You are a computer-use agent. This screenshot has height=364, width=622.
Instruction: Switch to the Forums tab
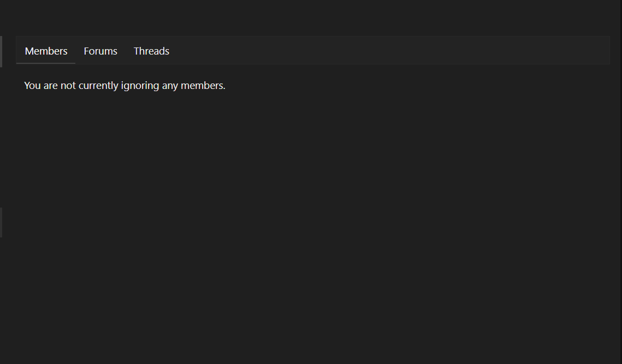100,51
